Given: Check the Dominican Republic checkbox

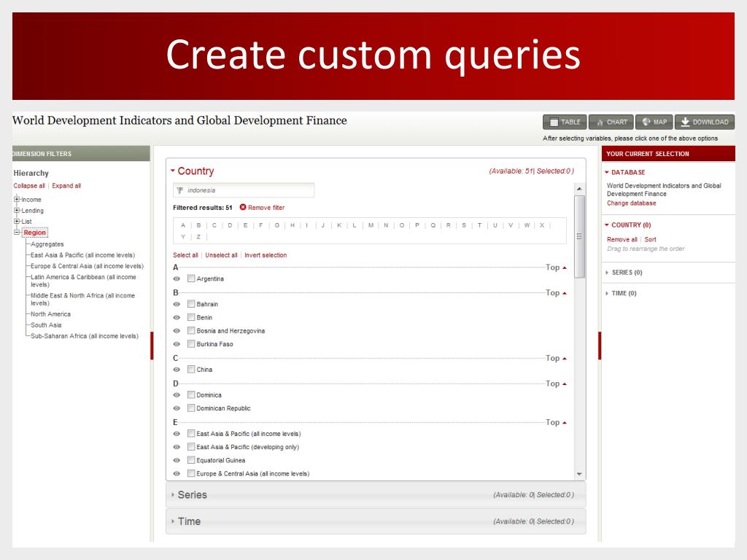Looking at the screenshot, I should (191, 408).
